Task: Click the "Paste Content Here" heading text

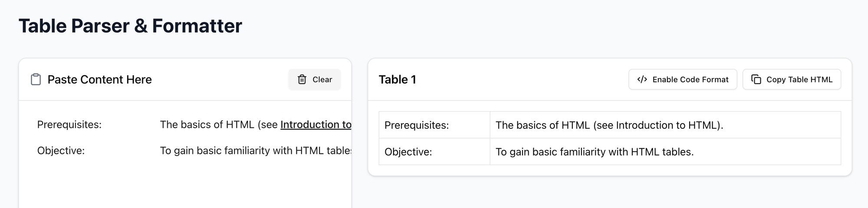Action: click(x=99, y=79)
